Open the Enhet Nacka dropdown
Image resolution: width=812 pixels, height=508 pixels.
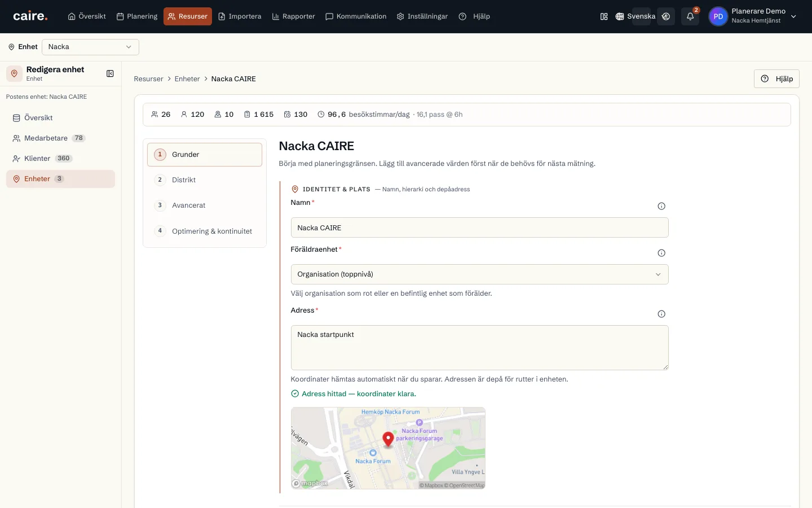click(x=90, y=47)
